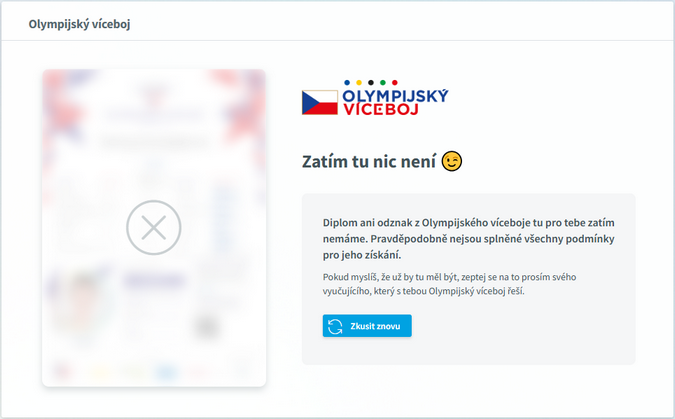Click the Czech flag icon in the logo

(320, 102)
